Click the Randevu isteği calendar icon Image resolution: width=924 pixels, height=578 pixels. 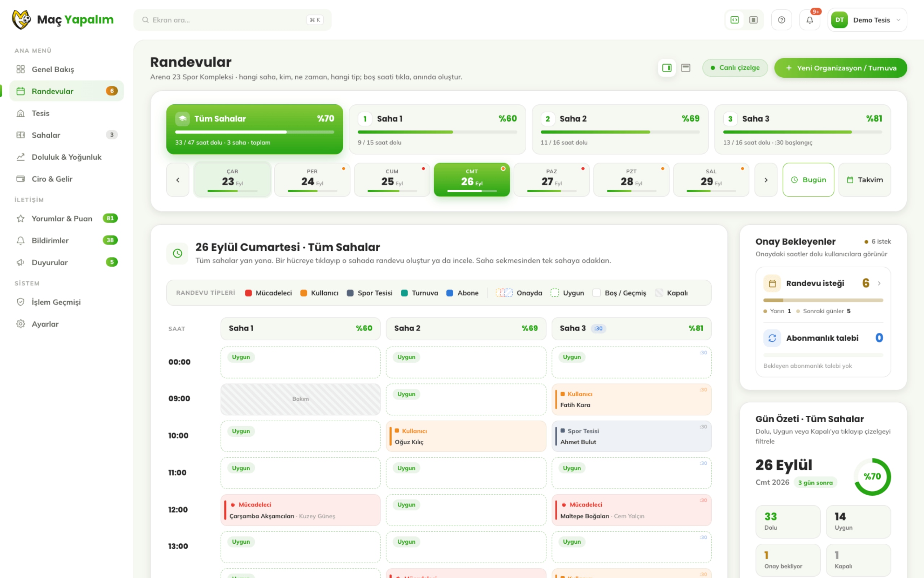pos(772,283)
